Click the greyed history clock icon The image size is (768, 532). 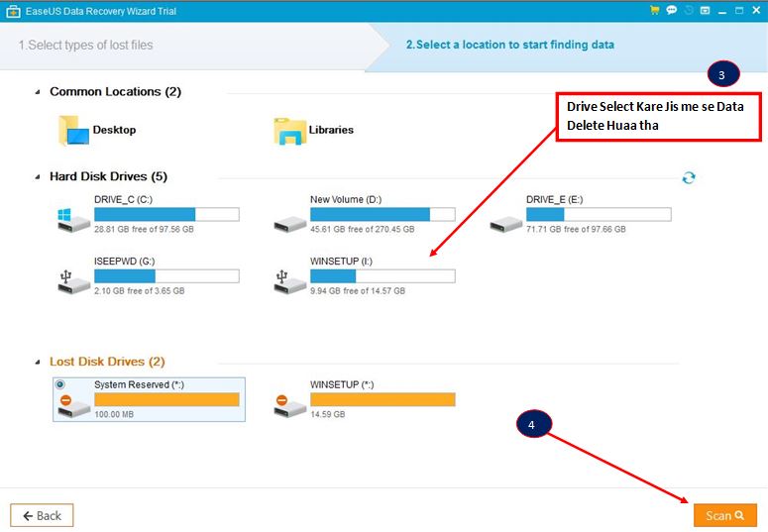pos(688,10)
